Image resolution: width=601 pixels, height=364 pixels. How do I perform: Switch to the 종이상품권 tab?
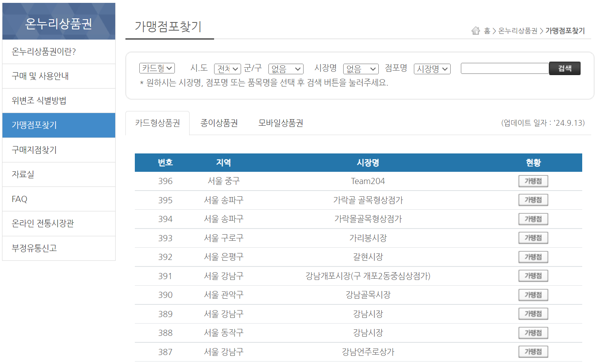(220, 123)
